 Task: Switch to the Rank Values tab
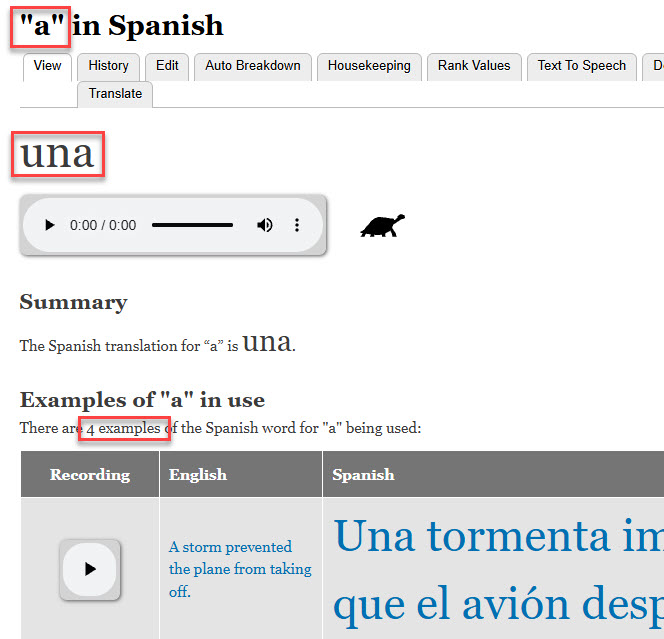(x=474, y=66)
